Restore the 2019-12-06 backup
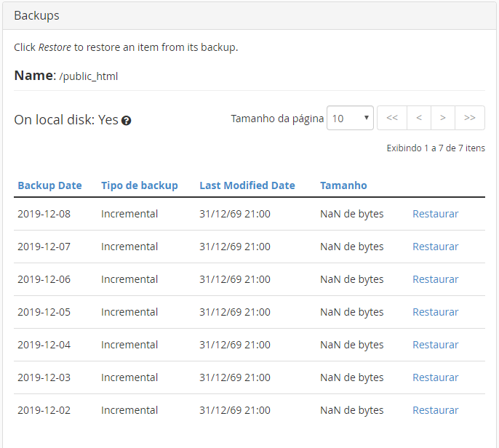Viewport: 499px width, 448px height. tap(435, 279)
